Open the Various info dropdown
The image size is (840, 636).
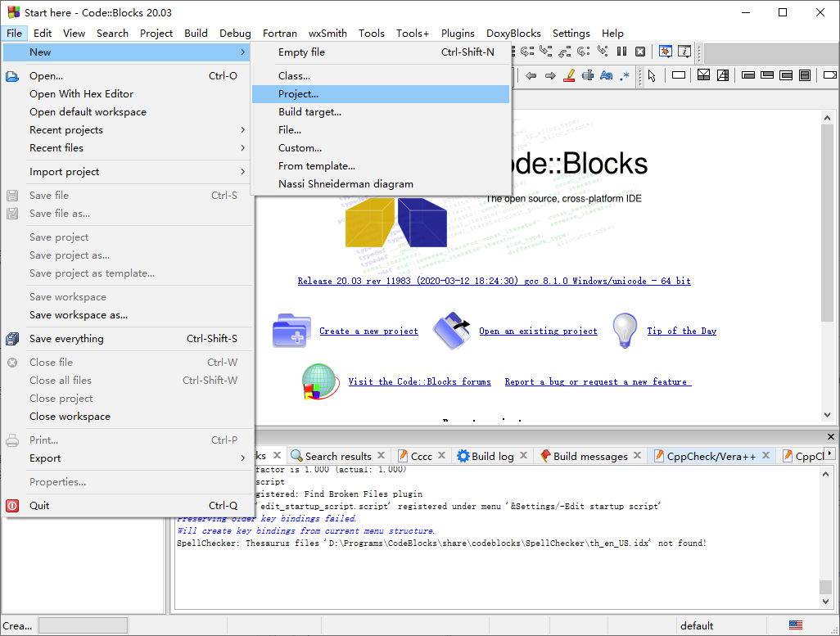click(684, 52)
